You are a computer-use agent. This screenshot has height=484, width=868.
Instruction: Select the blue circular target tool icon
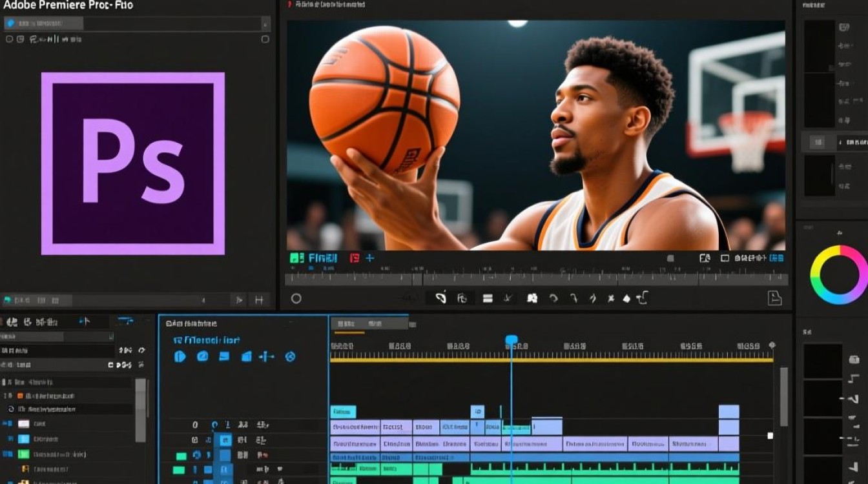coord(290,356)
